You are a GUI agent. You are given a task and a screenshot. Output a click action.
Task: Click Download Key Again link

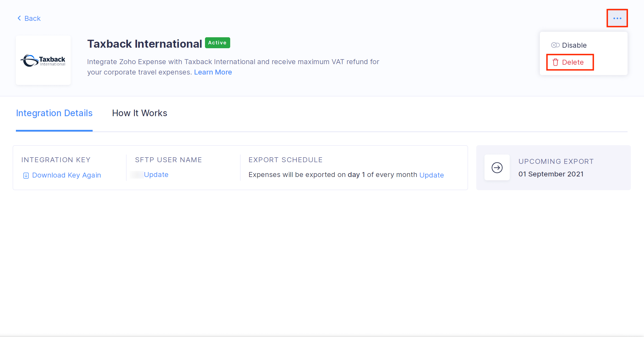click(x=66, y=175)
